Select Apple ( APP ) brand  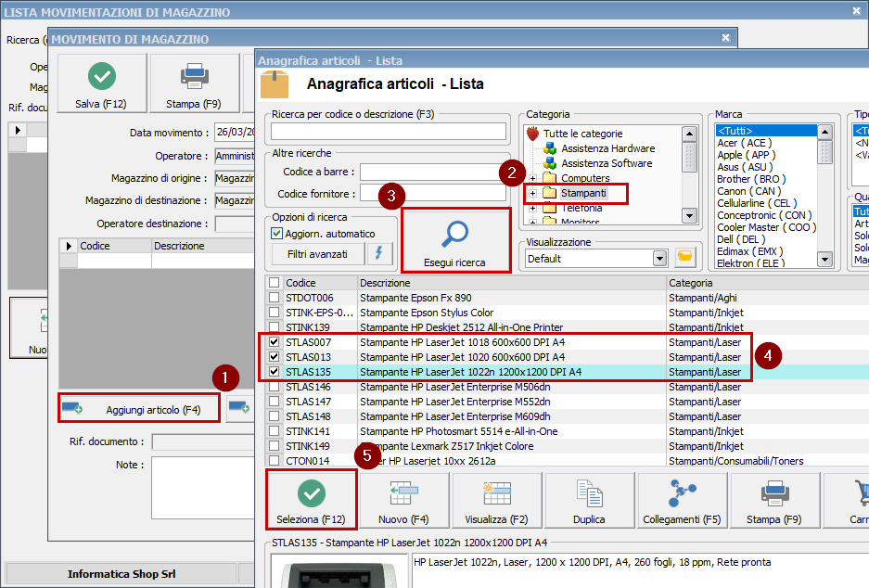point(746,155)
